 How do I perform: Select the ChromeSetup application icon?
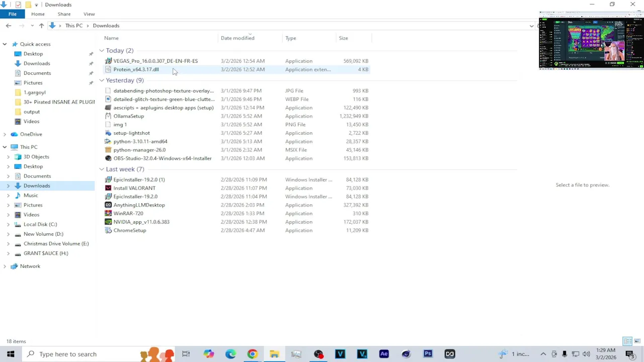pos(108,230)
